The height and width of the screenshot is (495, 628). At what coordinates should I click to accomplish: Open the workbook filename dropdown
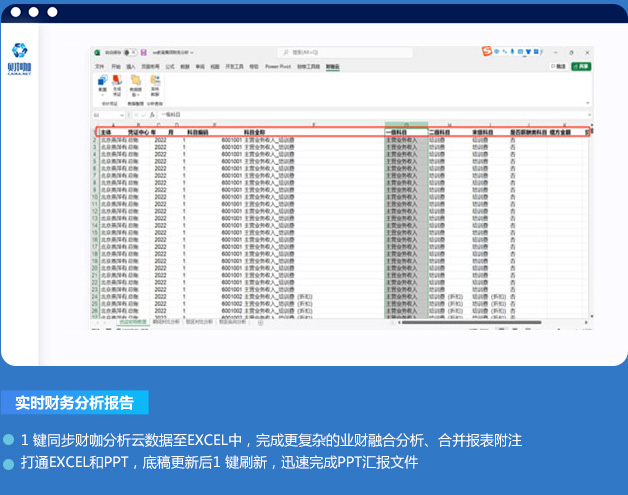[192, 52]
